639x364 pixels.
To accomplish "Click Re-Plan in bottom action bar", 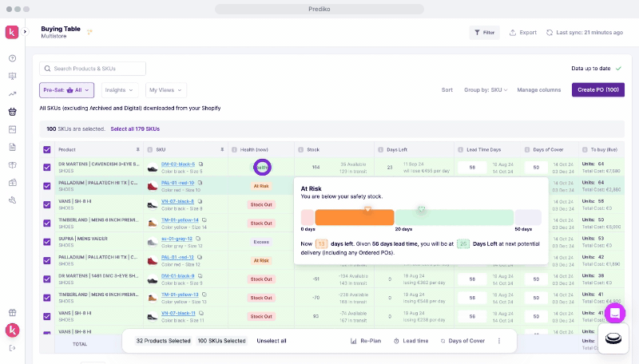I will point(366,341).
